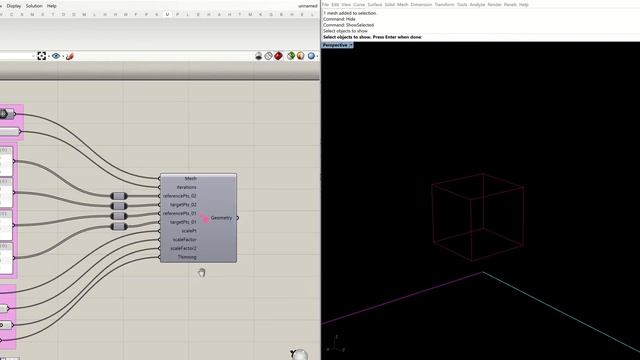The height and width of the screenshot is (360, 640).
Task: Open document preview settings orange sphere icon
Action: click(x=300, y=56)
